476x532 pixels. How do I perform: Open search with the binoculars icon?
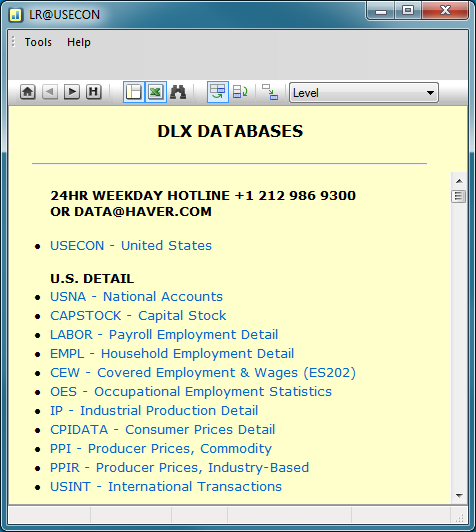point(178,92)
